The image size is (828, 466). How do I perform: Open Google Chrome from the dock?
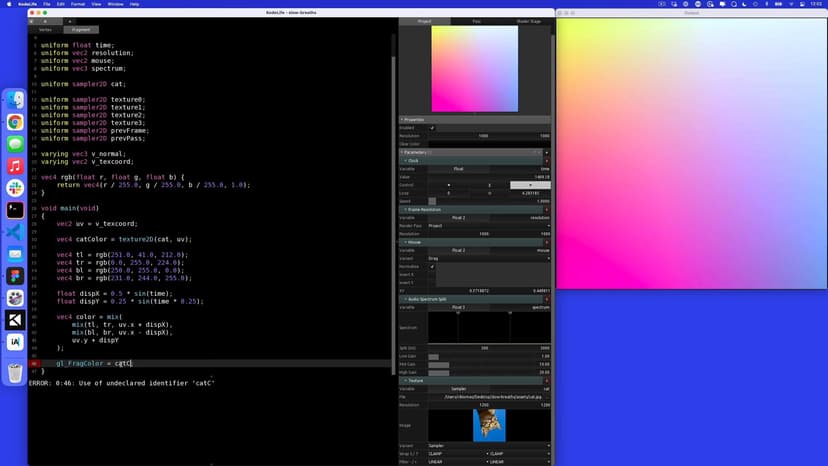click(15, 122)
